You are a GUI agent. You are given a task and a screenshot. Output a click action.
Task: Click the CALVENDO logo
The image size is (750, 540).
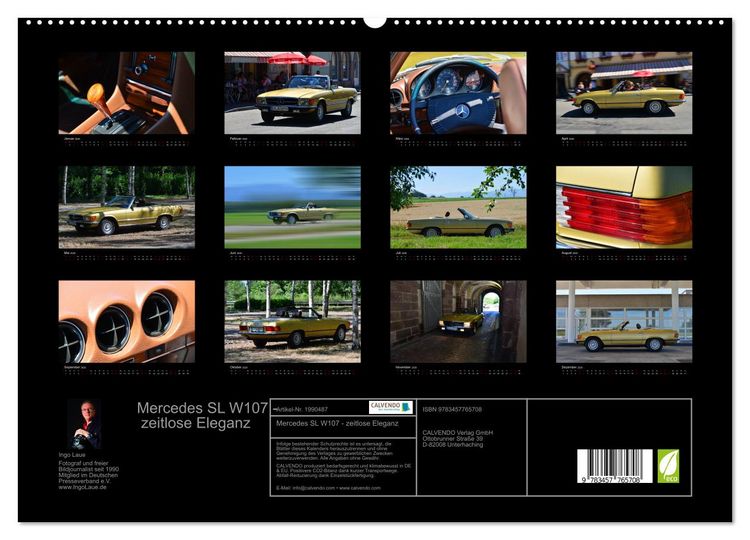point(390,408)
